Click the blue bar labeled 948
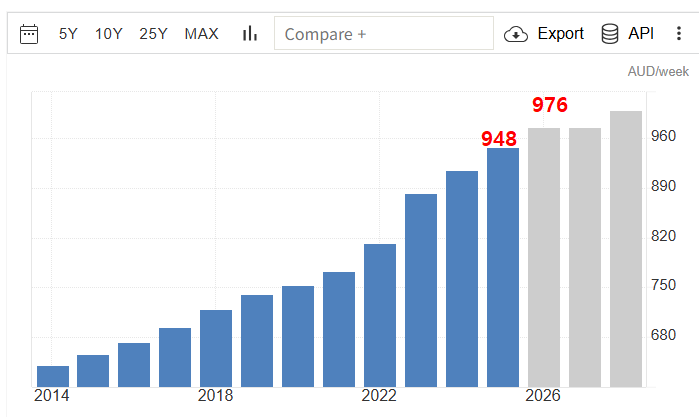 tap(503, 267)
